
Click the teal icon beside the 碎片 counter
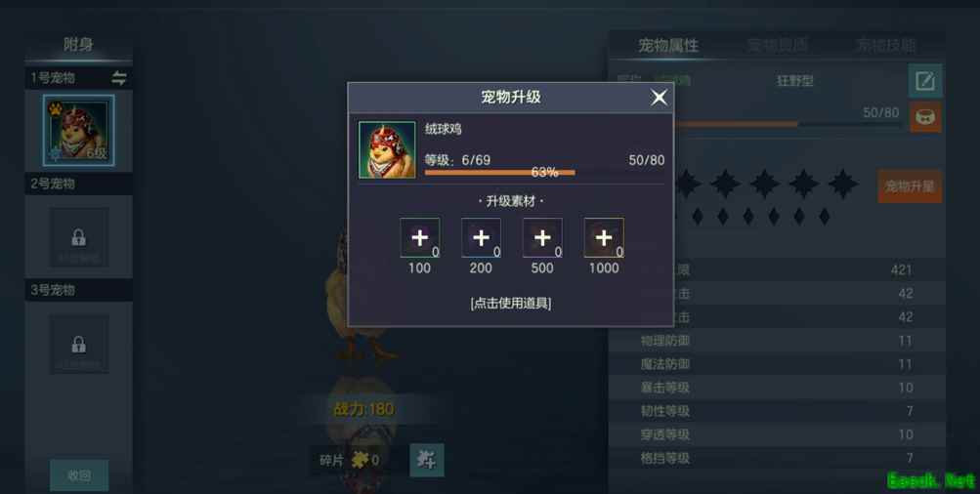(x=427, y=460)
